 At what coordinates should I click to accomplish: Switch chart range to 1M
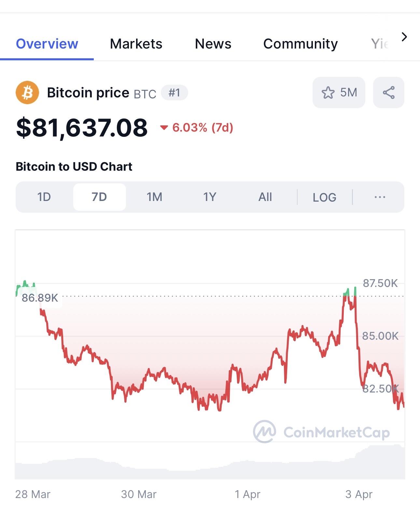tap(154, 197)
